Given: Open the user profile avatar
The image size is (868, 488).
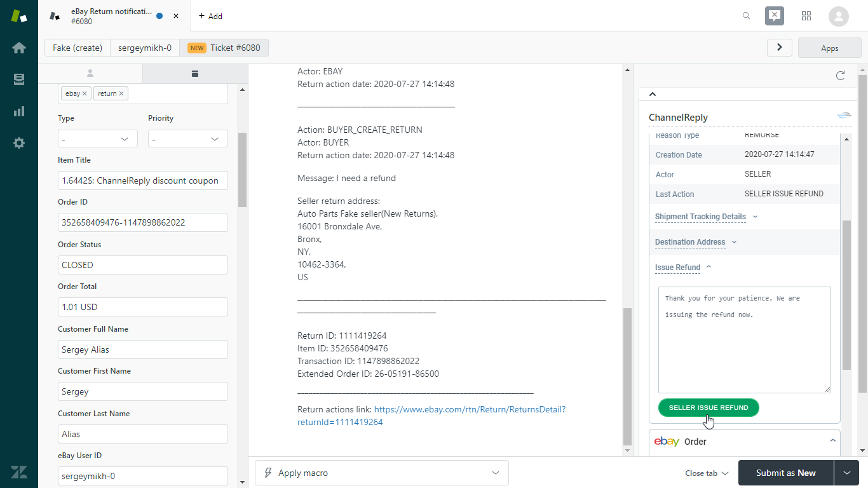Looking at the screenshot, I should click(x=839, y=16).
